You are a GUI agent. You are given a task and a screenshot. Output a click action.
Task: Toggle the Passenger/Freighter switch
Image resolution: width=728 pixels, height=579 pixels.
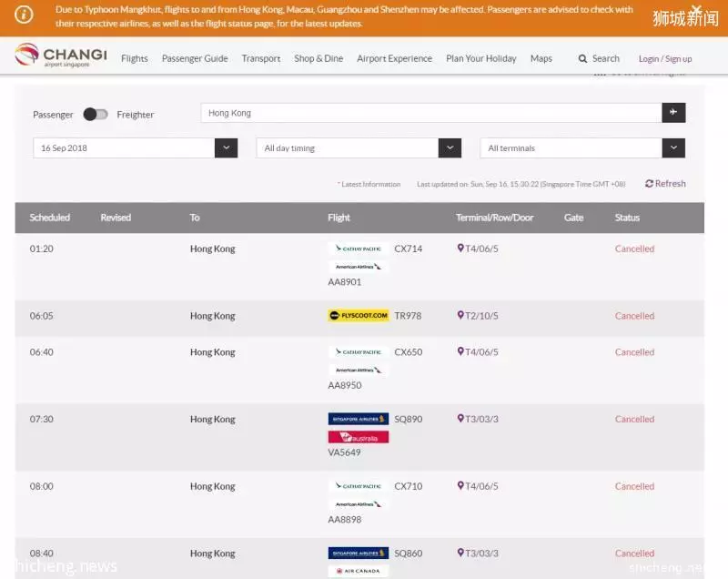tap(96, 114)
